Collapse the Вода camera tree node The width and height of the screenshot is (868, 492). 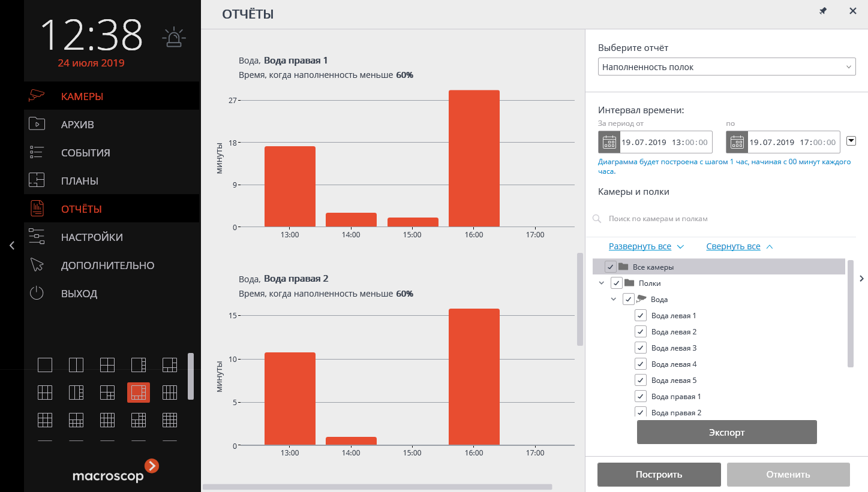pos(614,299)
